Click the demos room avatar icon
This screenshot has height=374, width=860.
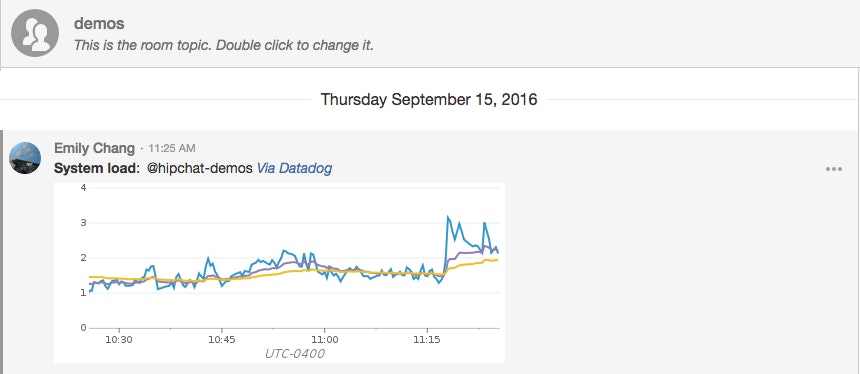point(35,33)
